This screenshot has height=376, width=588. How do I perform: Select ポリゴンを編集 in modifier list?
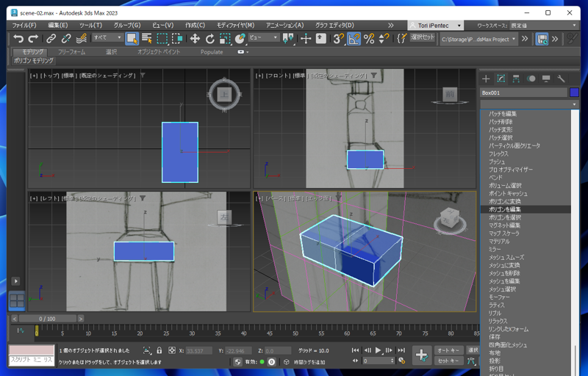point(526,209)
